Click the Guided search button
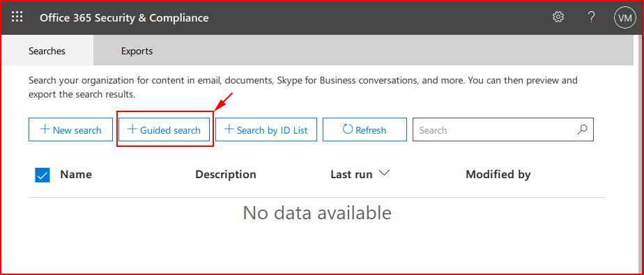The image size is (644, 275). (x=164, y=129)
